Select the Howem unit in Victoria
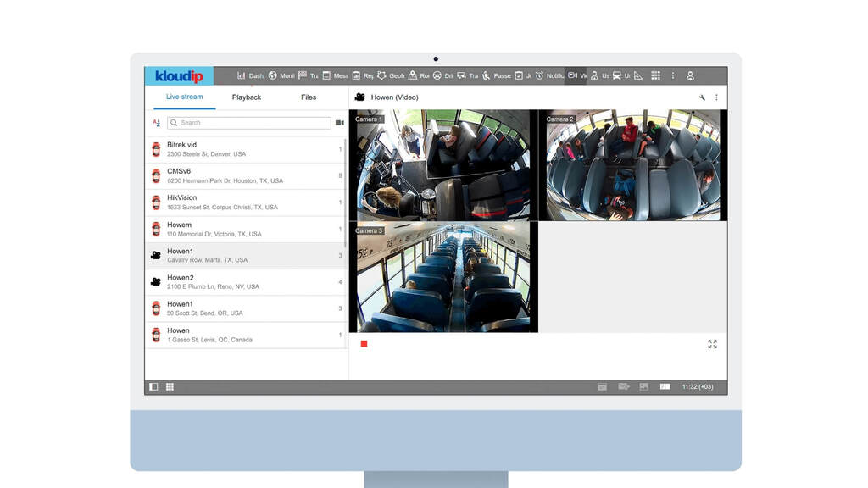Screen dimensions: 868x488 246,229
